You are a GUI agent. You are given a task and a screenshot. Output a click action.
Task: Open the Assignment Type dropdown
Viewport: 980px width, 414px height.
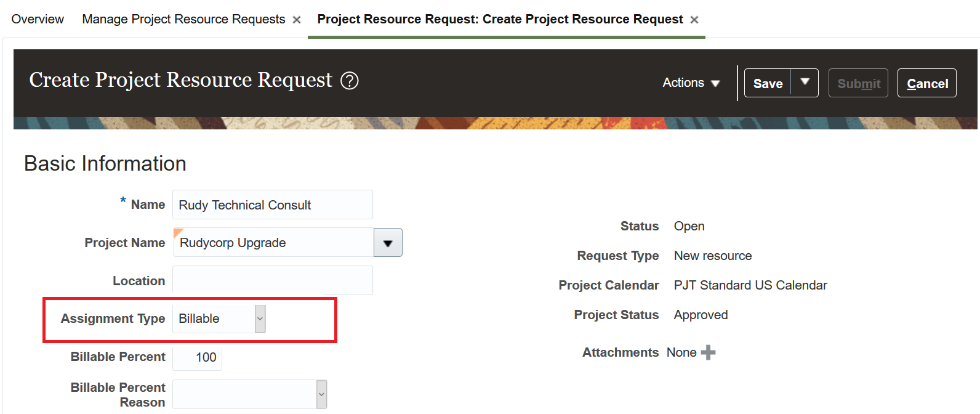point(260,319)
